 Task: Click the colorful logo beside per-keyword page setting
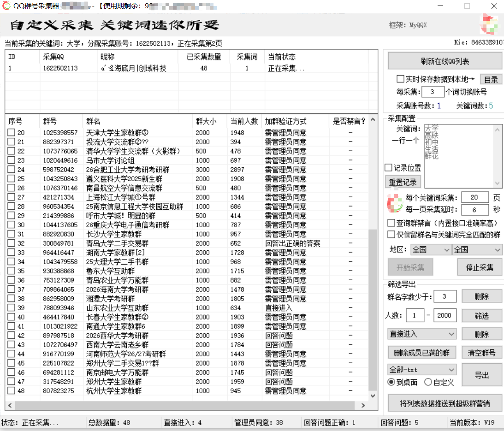(x=395, y=203)
